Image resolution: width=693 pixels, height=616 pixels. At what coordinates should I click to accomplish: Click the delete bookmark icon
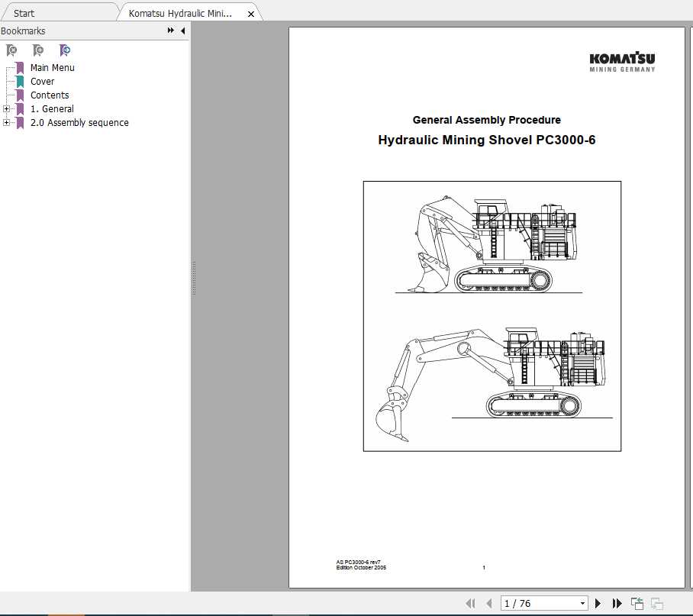(x=12, y=50)
